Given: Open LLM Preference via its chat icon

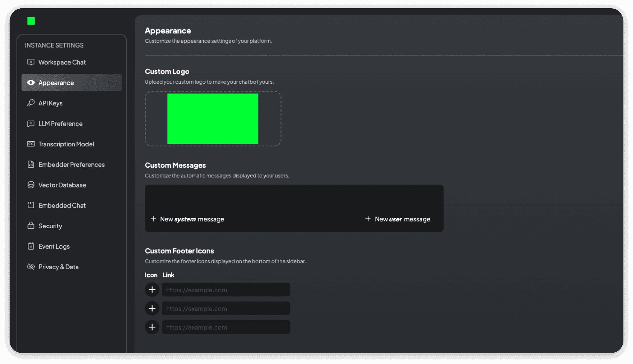Looking at the screenshot, I should click(x=31, y=124).
